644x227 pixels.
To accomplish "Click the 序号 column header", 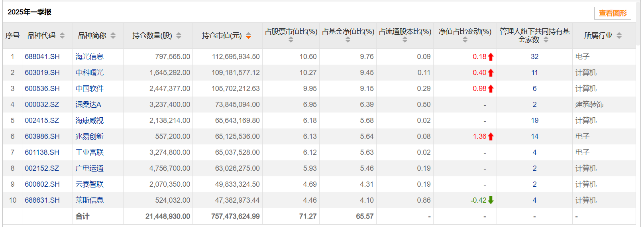I will pos(12,36).
